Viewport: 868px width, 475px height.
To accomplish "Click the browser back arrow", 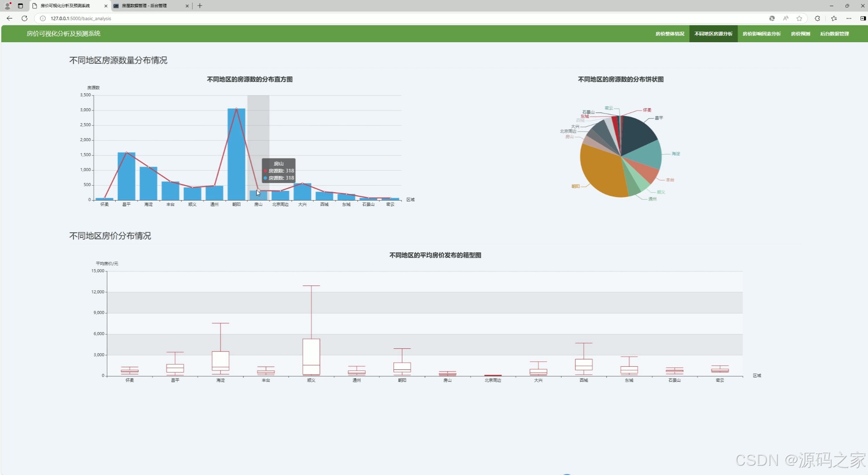I will click(x=9, y=18).
